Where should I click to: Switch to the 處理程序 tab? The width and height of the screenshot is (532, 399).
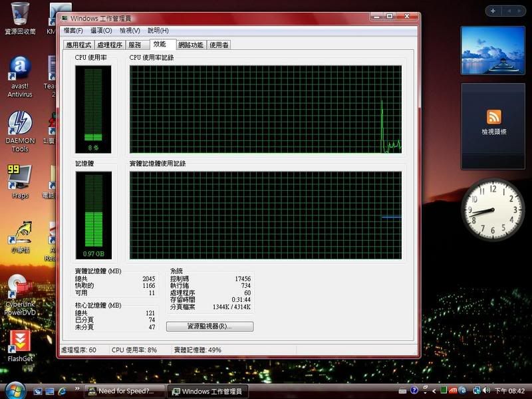click(x=110, y=45)
